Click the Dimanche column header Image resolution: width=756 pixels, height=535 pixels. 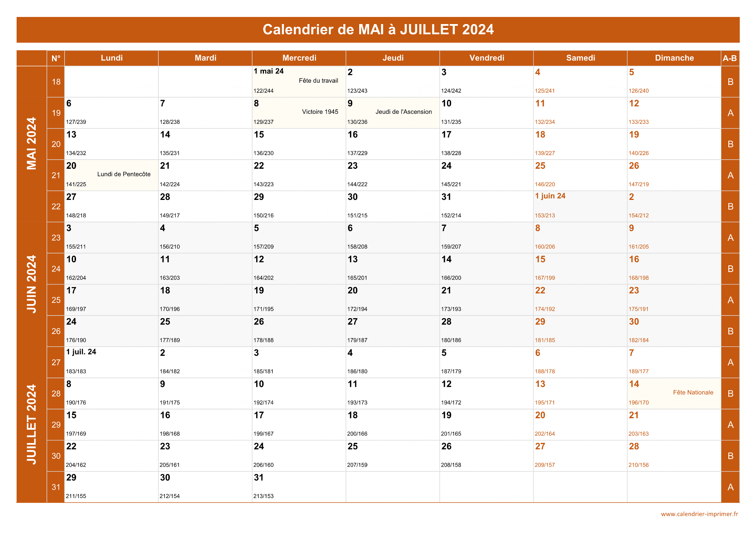(x=674, y=58)
